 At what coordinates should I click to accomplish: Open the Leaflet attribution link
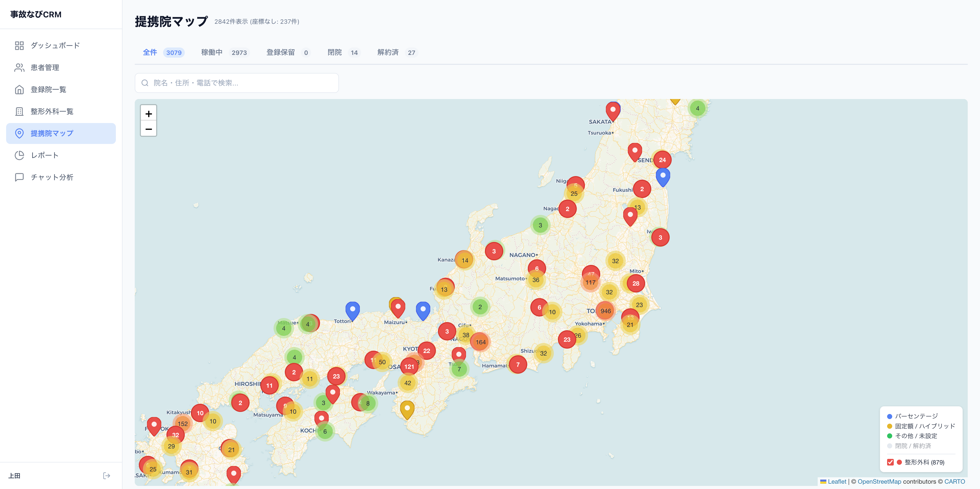[x=837, y=481]
